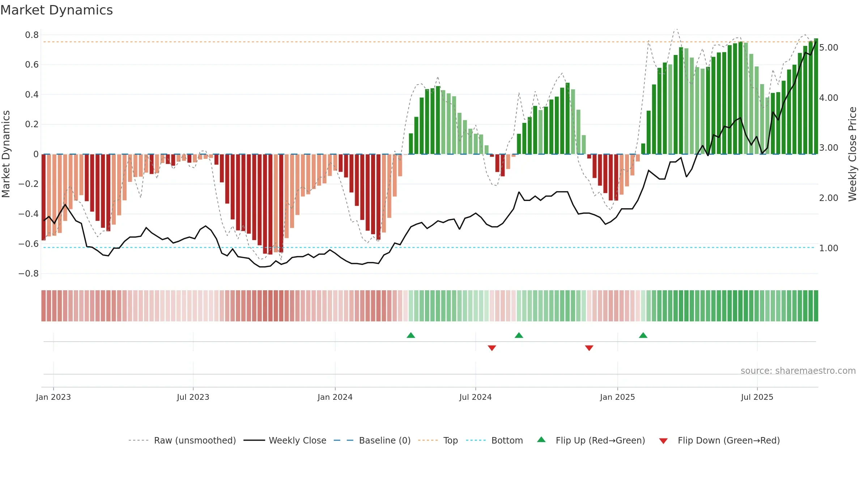Click the first dark red bar at far left

click(x=44, y=197)
